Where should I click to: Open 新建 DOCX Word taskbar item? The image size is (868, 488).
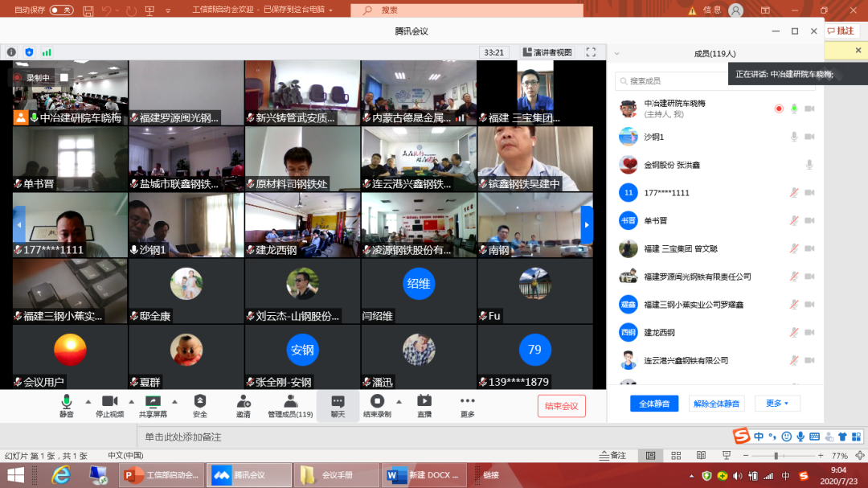coord(424,475)
